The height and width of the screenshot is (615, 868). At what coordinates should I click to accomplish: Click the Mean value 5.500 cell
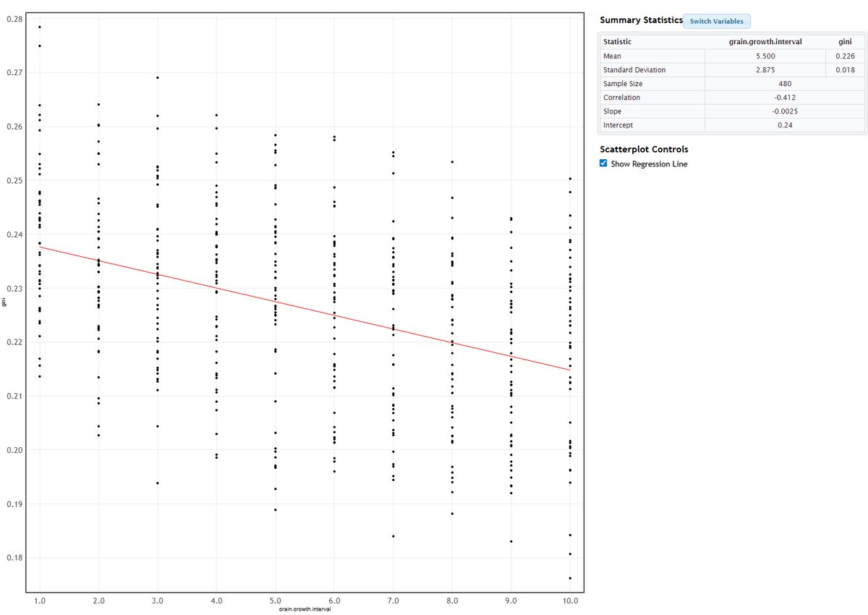765,56
